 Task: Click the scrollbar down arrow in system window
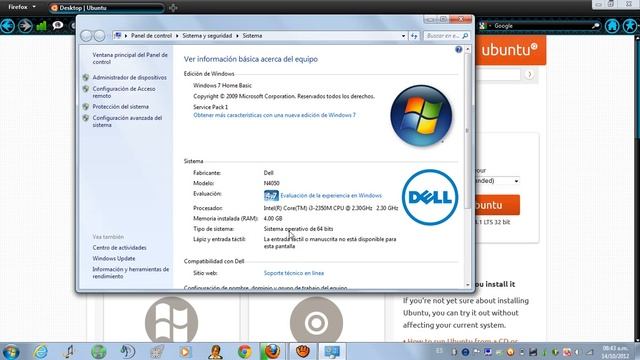(x=468, y=284)
